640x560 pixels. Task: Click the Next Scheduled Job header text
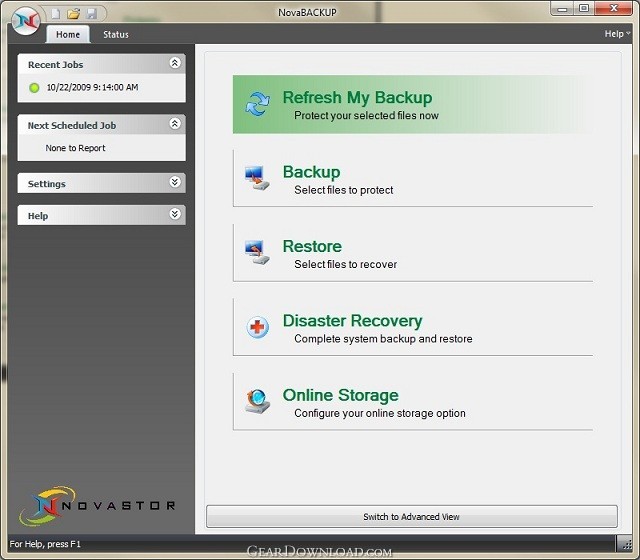click(72, 126)
